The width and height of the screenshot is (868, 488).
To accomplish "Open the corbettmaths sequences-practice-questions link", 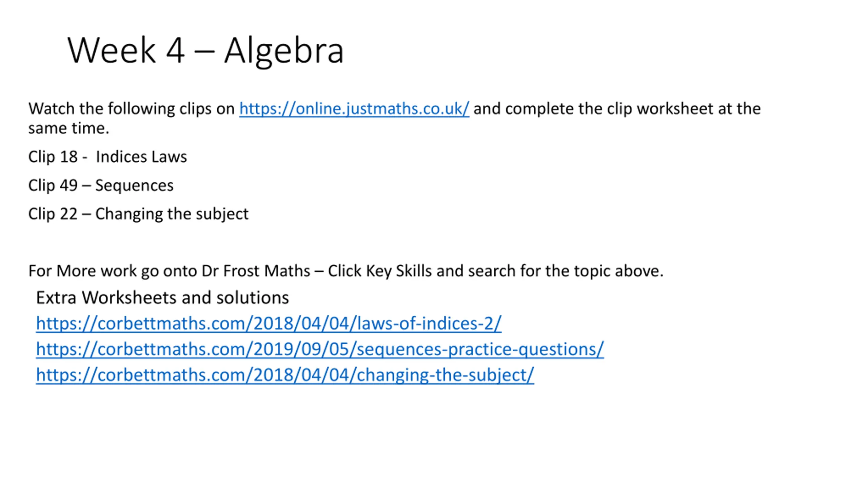I will coord(320,349).
